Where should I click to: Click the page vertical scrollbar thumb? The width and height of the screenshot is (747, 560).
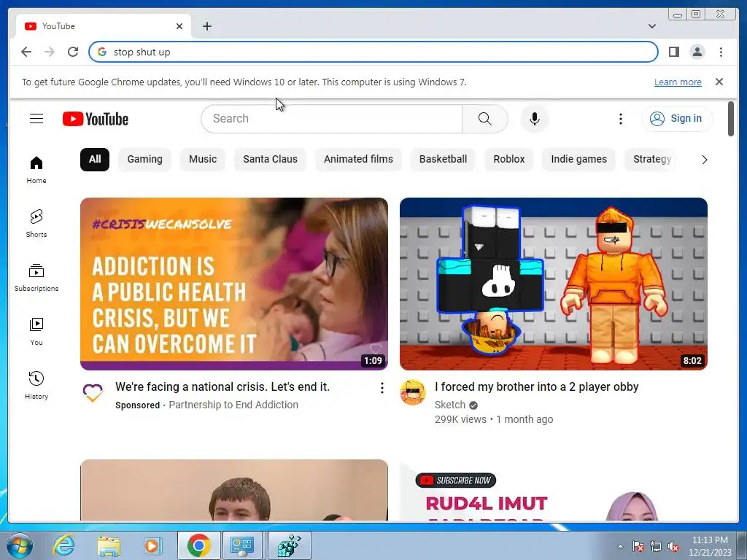point(731,119)
